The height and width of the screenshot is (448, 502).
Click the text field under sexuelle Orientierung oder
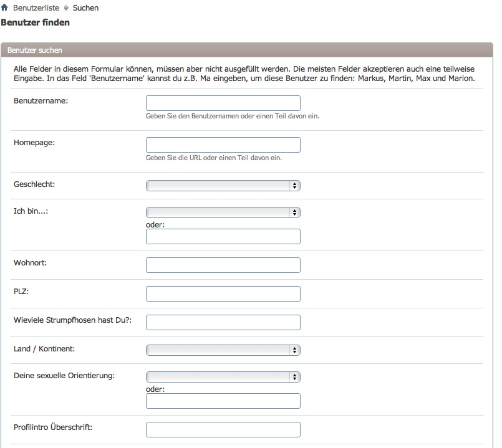(223, 401)
